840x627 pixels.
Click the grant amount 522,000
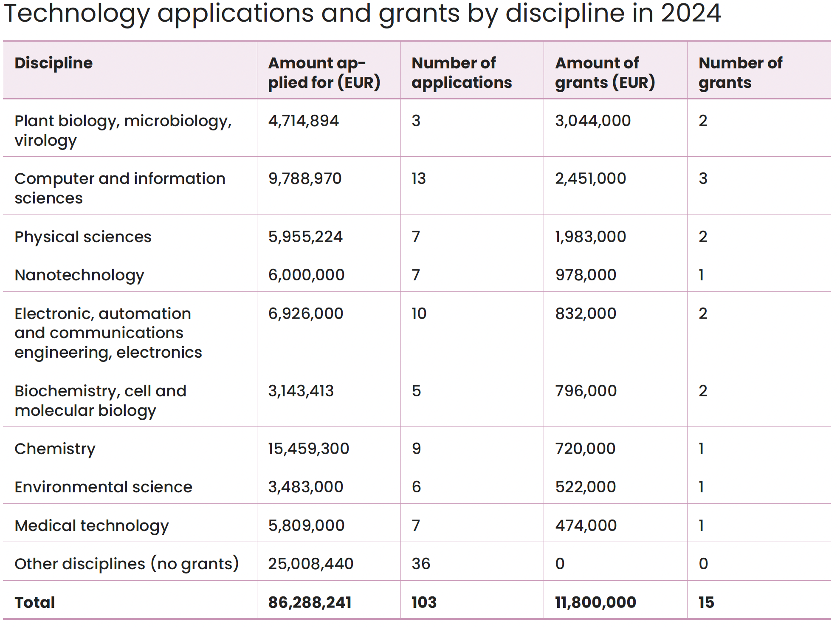(586, 487)
